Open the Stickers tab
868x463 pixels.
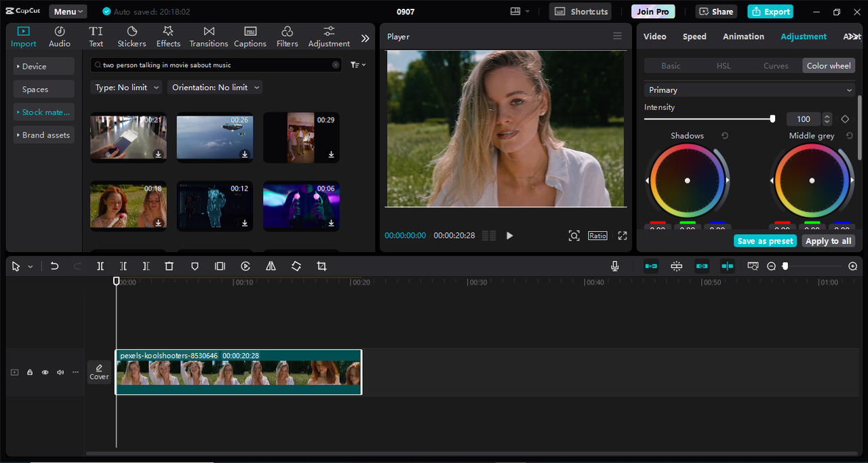click(x=132, y=37)
